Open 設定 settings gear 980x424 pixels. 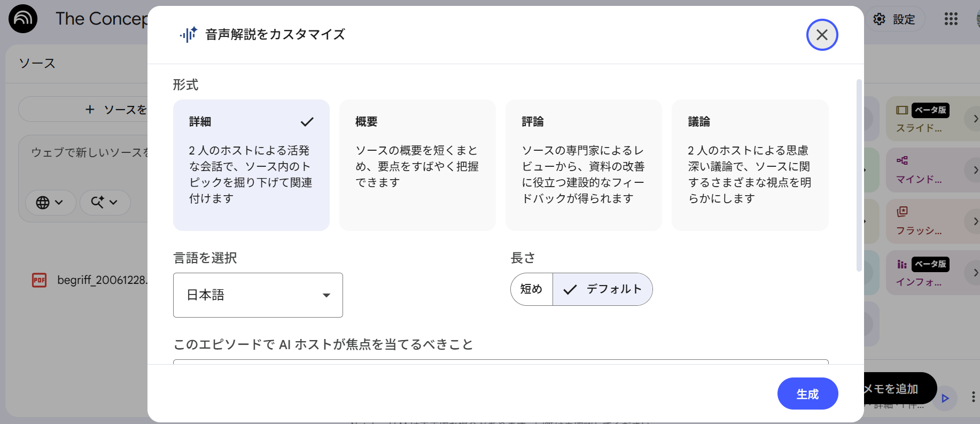point(895,19)
